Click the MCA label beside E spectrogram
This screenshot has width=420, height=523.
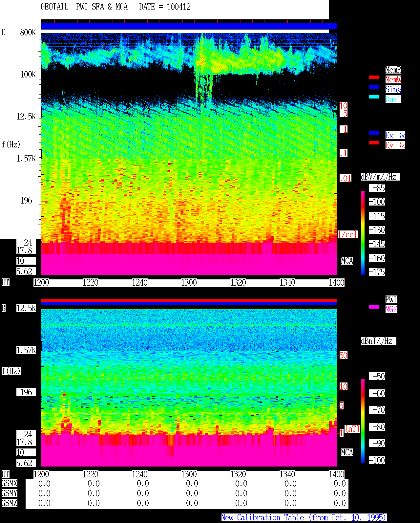347,261
